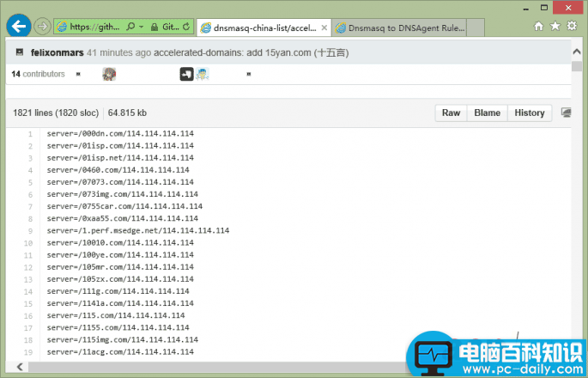The height and width of the screenshot is (378, 588).
Task: Switch to the dnsmasq-china-list tab
Action: pos(258,27)
